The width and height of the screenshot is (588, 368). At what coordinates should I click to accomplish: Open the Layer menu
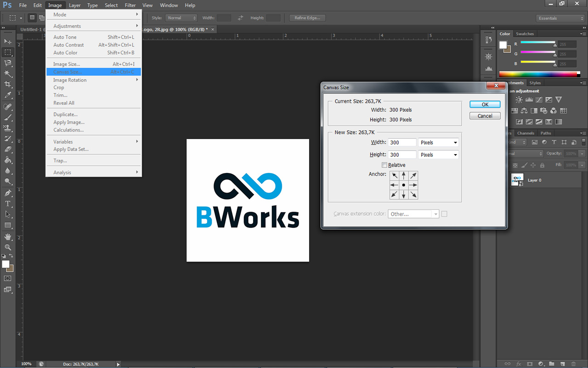[x=74, y=5]
